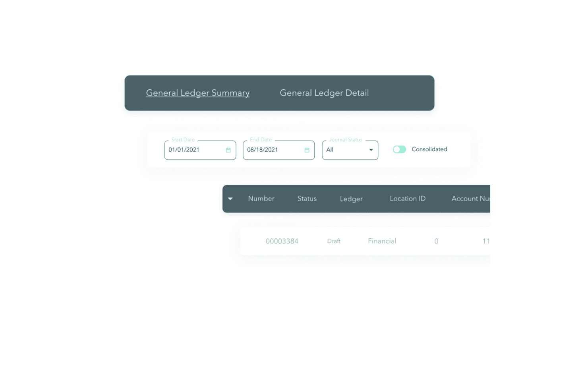Collapse rows with the table header arrow
588x392 pixels.
tap(230, 199)
